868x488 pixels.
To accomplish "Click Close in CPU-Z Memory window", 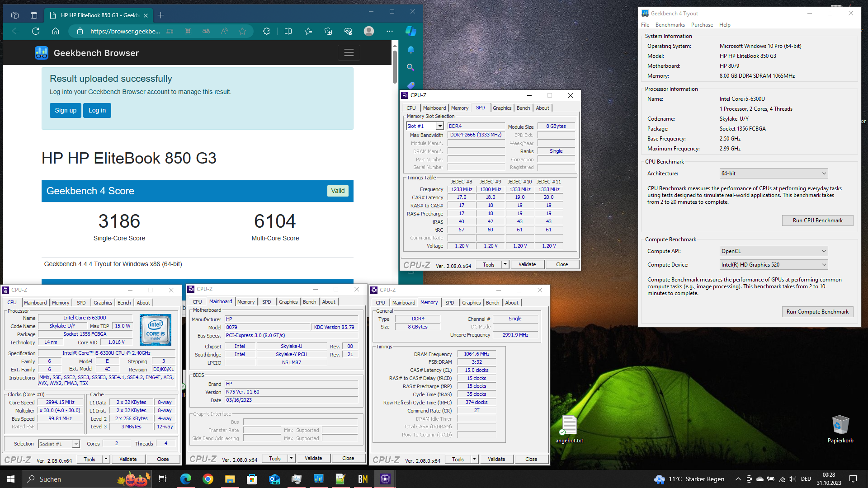I will pos(531,459).
